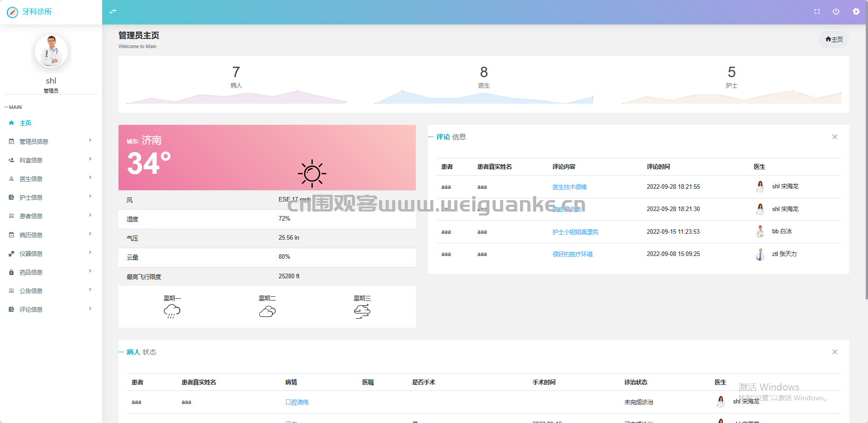
Task: Click the 科室信息 people icon
Action: point(11,160)
